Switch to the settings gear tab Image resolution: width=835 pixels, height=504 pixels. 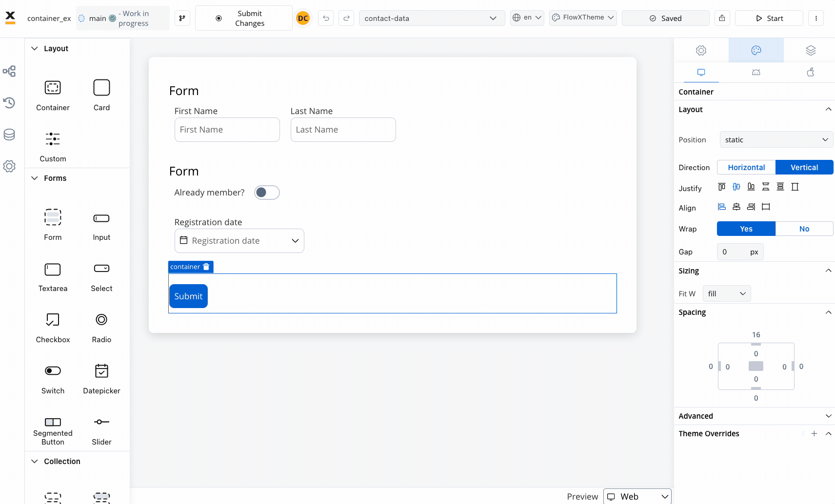(701, 50)
